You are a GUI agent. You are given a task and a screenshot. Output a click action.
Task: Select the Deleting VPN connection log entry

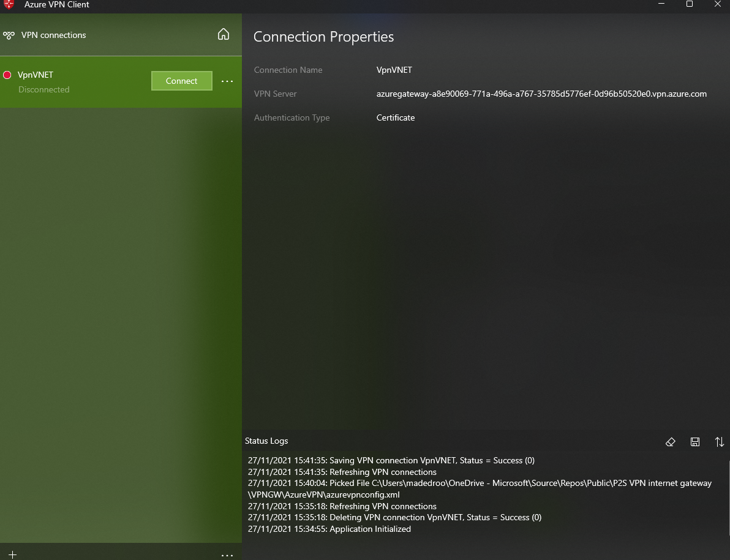pos(394,517)
